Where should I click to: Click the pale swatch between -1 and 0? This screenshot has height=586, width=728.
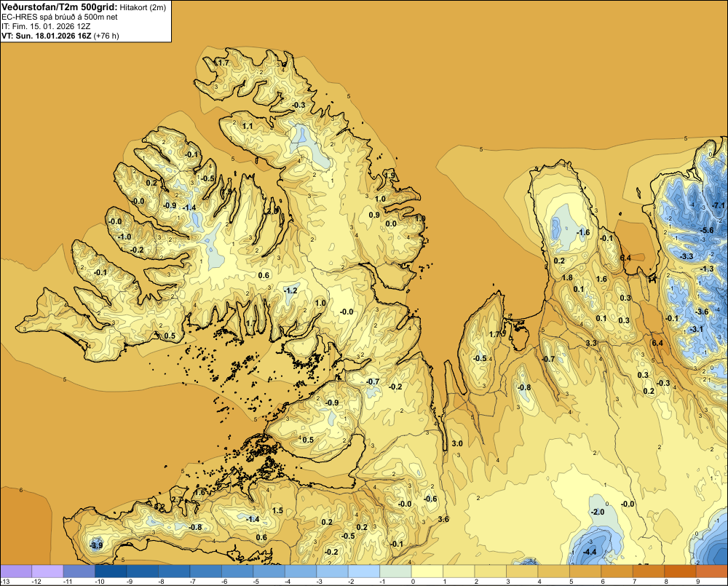pyautogui.click(x=395, y=571)
